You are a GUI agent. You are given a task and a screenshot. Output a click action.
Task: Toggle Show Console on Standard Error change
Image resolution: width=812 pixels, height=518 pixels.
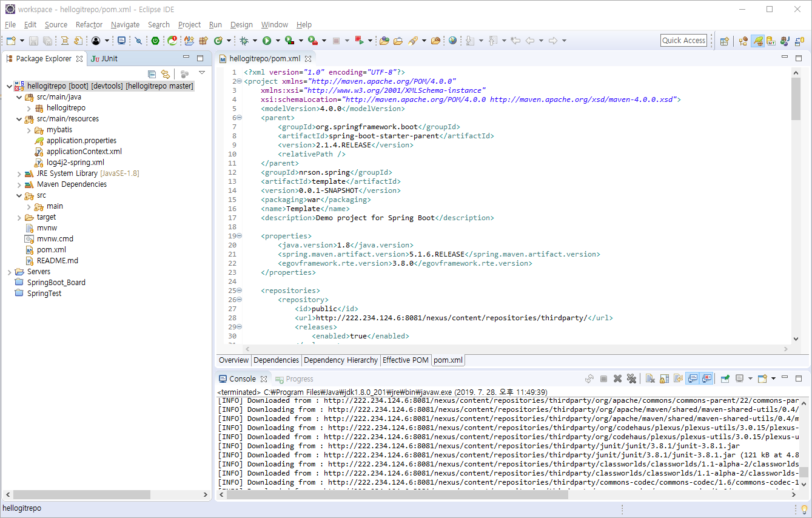click(706, 378)
